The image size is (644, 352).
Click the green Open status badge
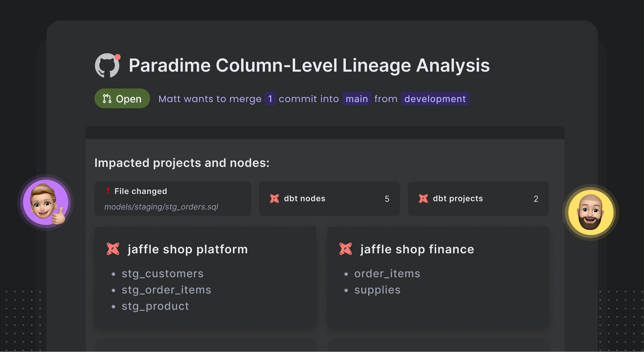coord(122,99)
